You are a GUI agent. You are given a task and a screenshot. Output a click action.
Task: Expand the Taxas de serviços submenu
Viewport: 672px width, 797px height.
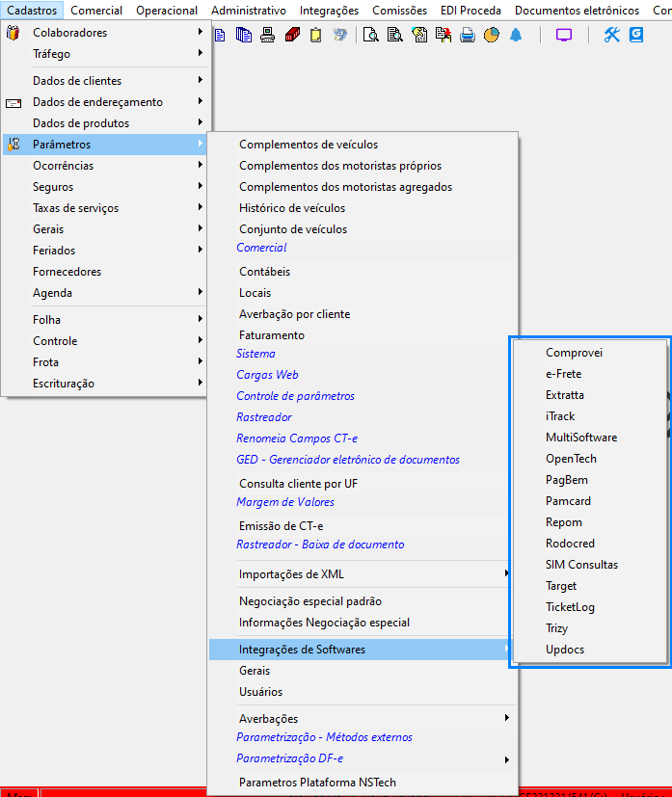coord(106,208)
